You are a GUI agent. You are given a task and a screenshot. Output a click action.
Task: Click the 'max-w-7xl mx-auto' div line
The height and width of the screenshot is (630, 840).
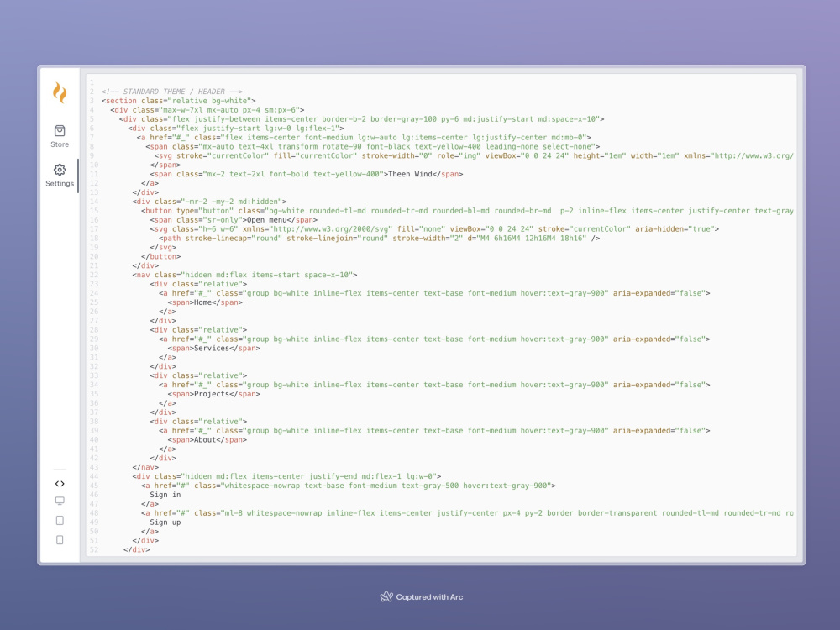pyautogui.click(x=207, y=110)
